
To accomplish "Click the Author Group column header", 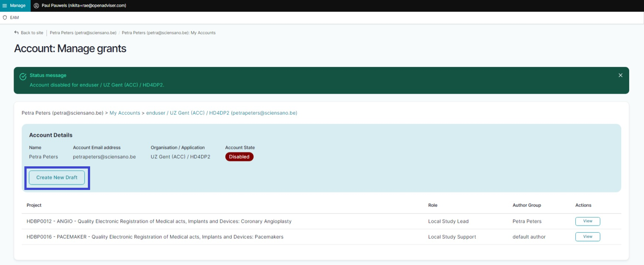I will coord(527,205).
